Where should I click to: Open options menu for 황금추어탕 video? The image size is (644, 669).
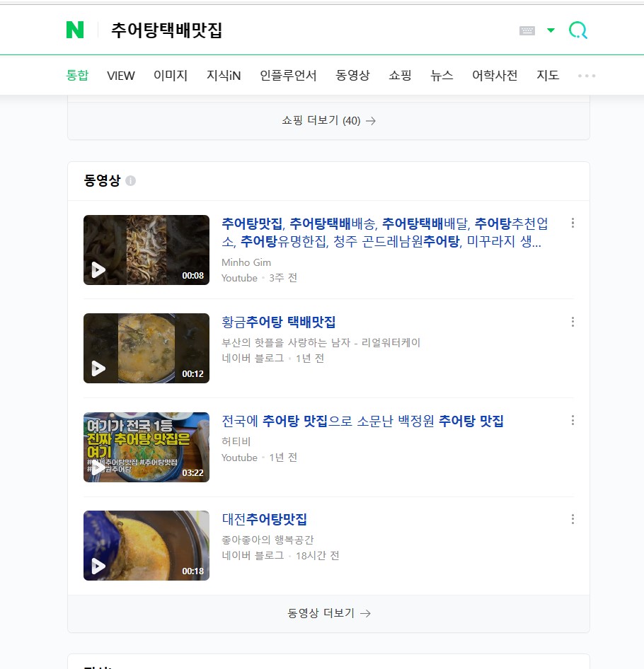pyautogui.click(x=573, y=322)
